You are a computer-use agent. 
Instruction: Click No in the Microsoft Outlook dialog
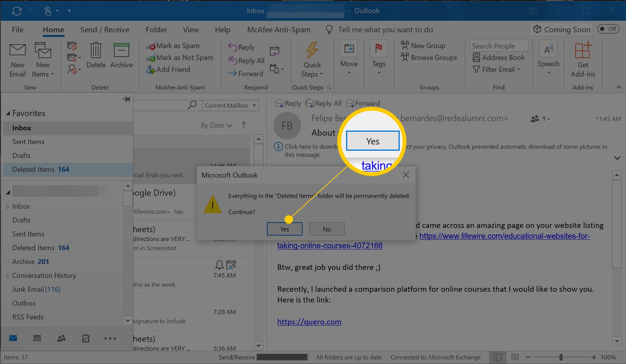pyautogui.click(x=327, y=229)
